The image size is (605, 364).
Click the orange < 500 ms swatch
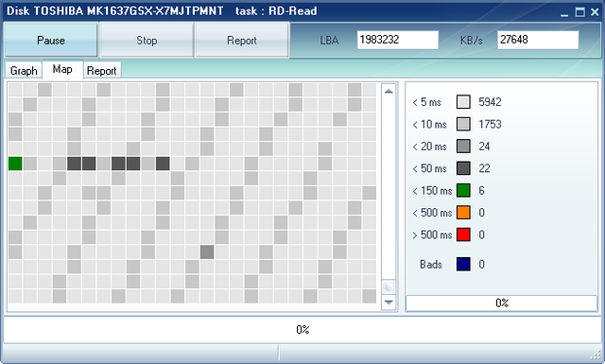tap(463, 213)
